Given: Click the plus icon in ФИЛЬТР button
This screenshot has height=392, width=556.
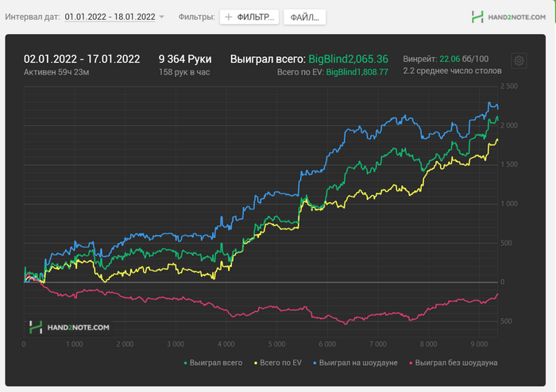Looking at the screenshot, I should point(229,17).
